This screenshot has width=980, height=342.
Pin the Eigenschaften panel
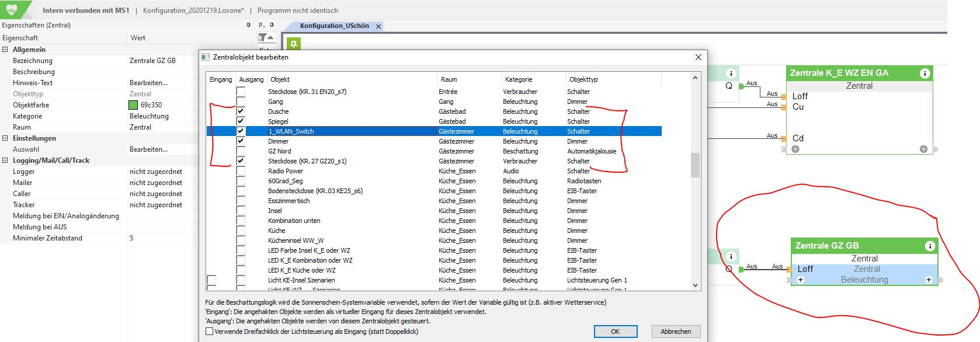[x=248, y=25]
